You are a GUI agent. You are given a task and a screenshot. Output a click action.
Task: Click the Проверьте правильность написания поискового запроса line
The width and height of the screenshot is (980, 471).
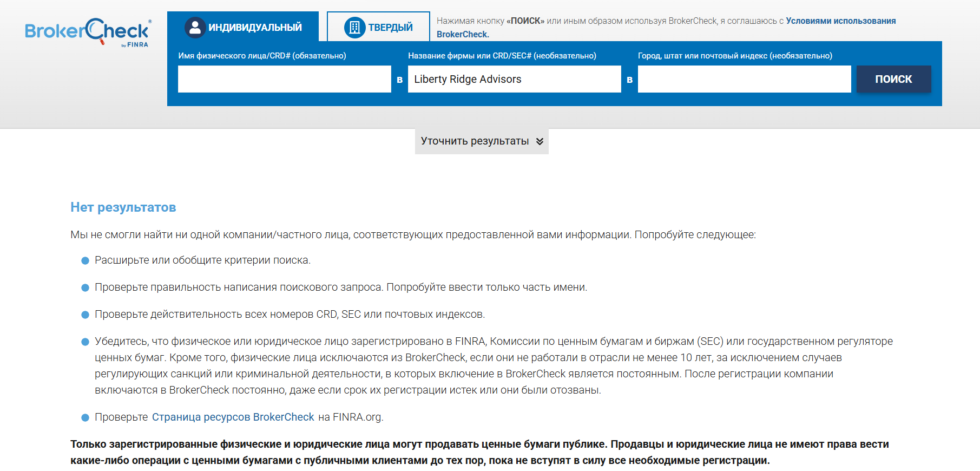click(x=341, y=287)
